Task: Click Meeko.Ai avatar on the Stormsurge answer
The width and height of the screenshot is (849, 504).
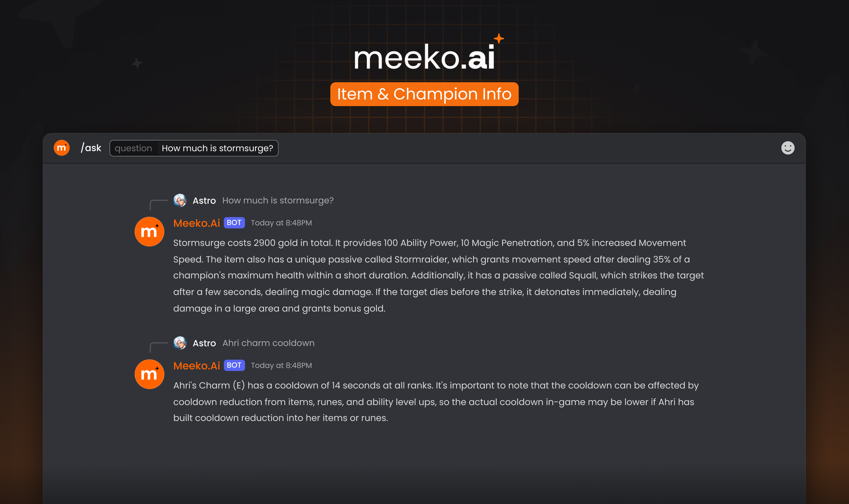Action: [x=150, y=232]
